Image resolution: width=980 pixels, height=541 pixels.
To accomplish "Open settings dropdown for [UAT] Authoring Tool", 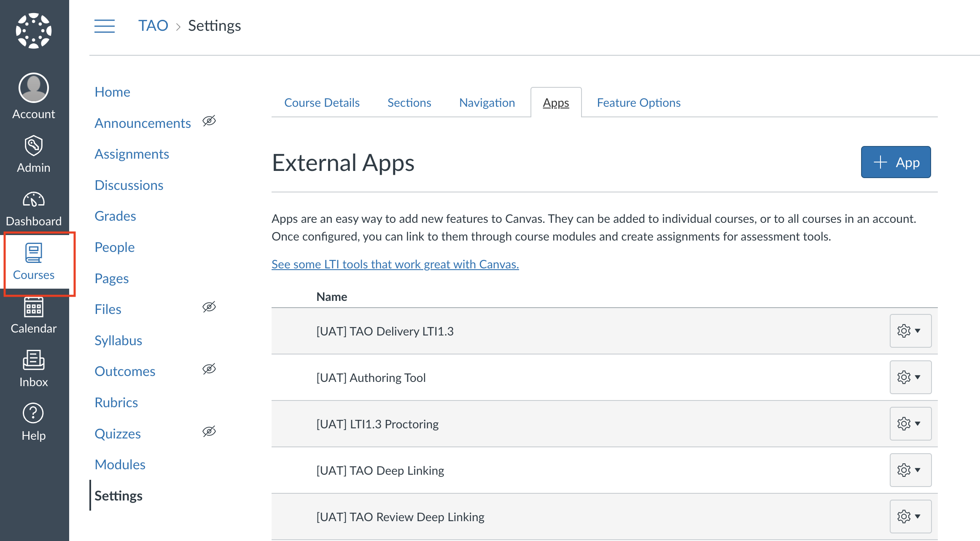I will (910, 377).
